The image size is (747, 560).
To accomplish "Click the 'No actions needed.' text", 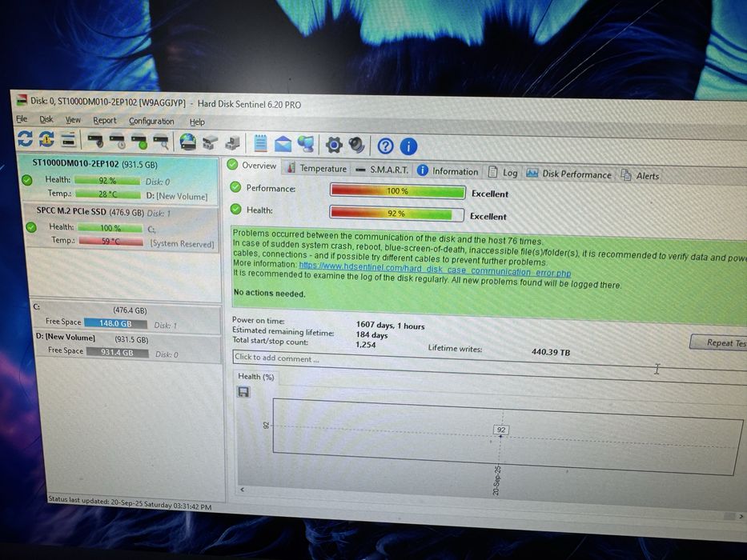I will [270, 294].
